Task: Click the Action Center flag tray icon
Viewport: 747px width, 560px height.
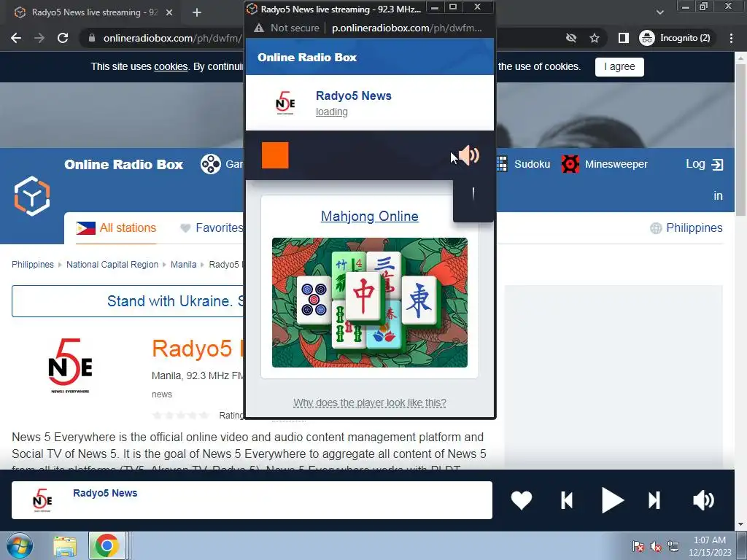Action: click(x=638, y=546)
